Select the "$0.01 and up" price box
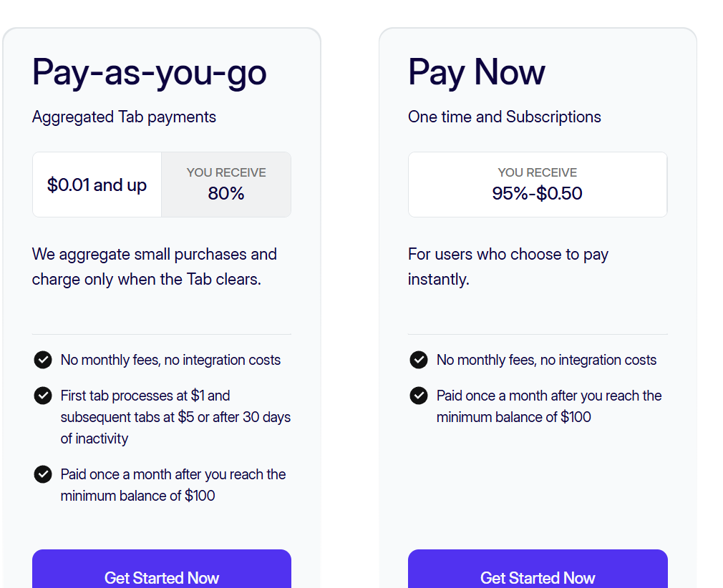723x588 pixels. [x=97, y=185]
